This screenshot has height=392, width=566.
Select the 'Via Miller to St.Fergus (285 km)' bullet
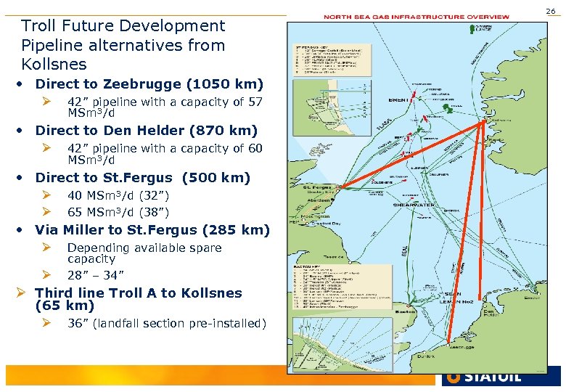click(152, 230)
